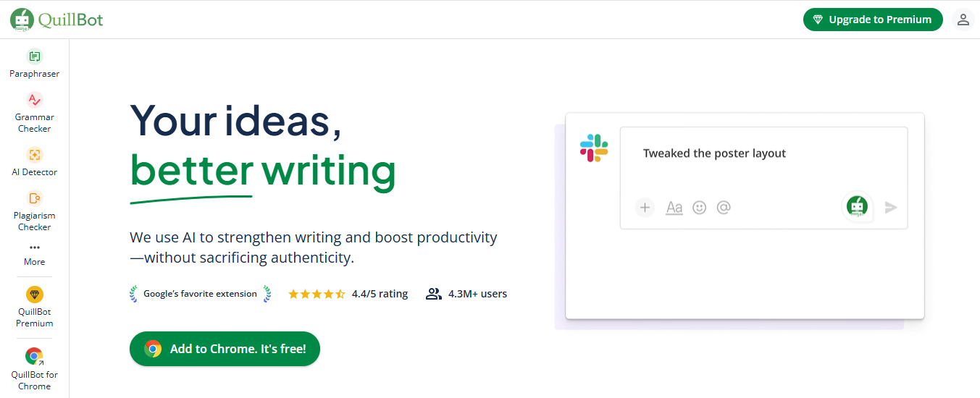This screenshot has width=980, height=398.
Task: Open the emoji smiley picker icon
Action: (x=699, y=208)
